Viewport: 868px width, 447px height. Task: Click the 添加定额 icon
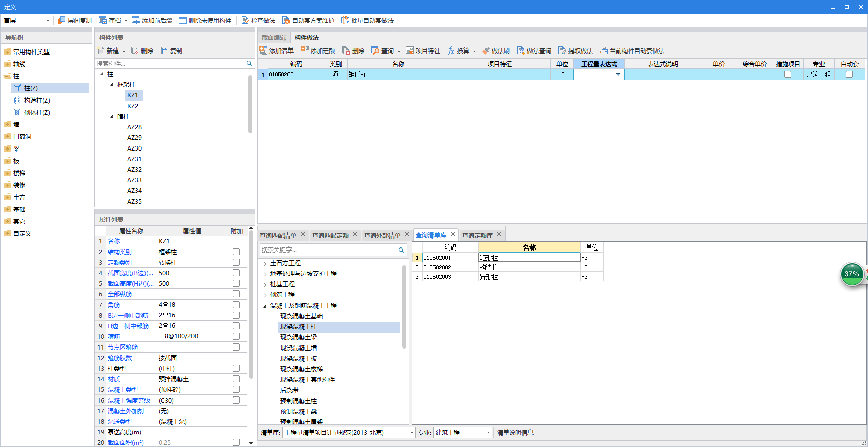tap(305, 51)
